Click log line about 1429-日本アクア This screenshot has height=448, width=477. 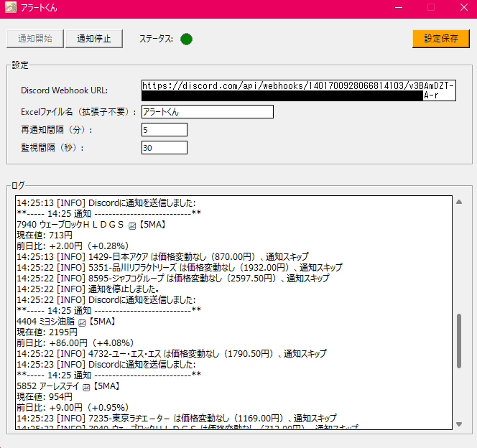coord(162,257)
